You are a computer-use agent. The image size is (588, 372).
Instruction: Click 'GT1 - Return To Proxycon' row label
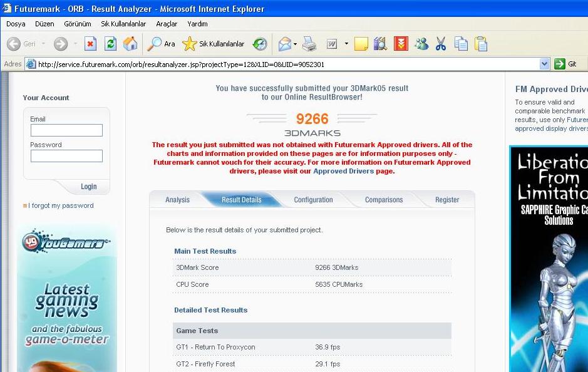coord(215,347)
